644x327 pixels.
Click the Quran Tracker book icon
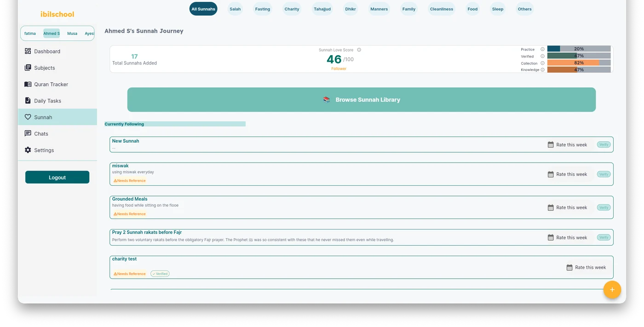(28, 84)
